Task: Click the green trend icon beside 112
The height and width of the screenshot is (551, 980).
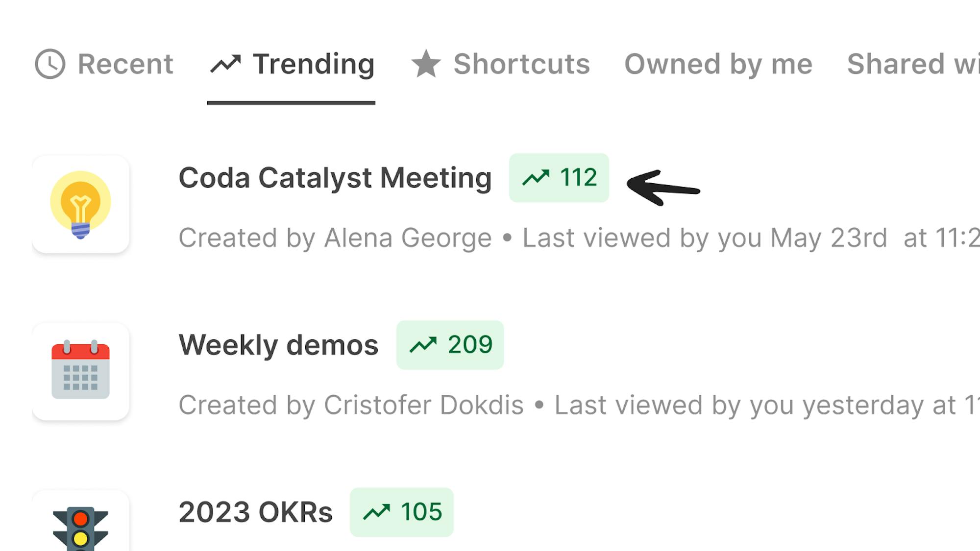Action: tap(536, 178)
